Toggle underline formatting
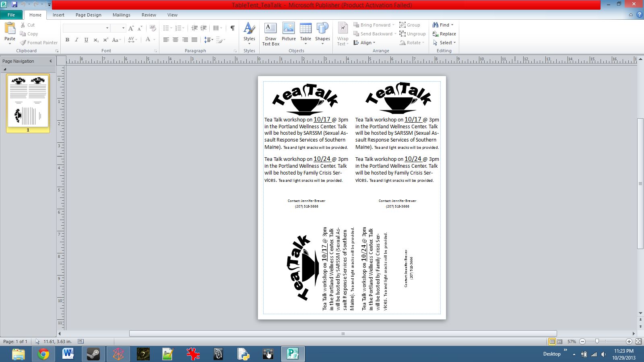 86,40
